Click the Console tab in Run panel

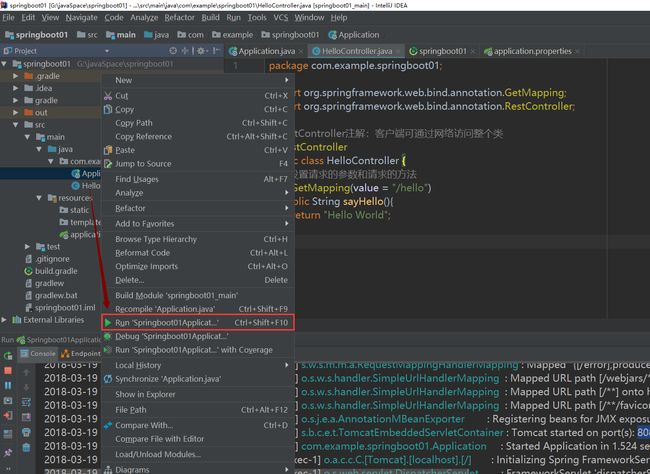(x=38, y=354)
